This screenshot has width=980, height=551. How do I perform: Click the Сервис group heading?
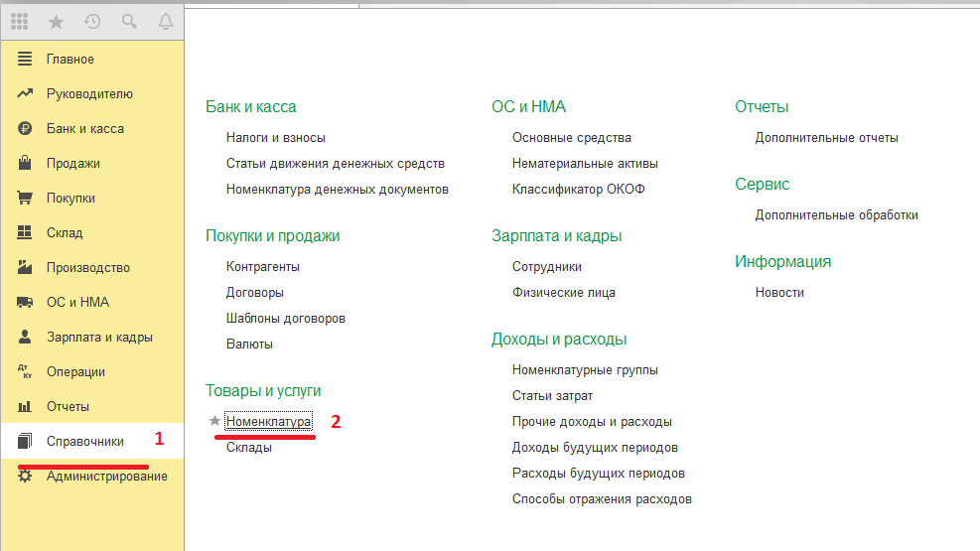click(x=762, y=184)
